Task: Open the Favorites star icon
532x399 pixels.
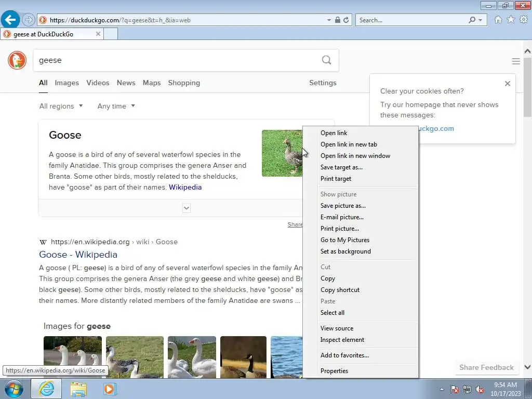Action: click(x=511, y=20)
